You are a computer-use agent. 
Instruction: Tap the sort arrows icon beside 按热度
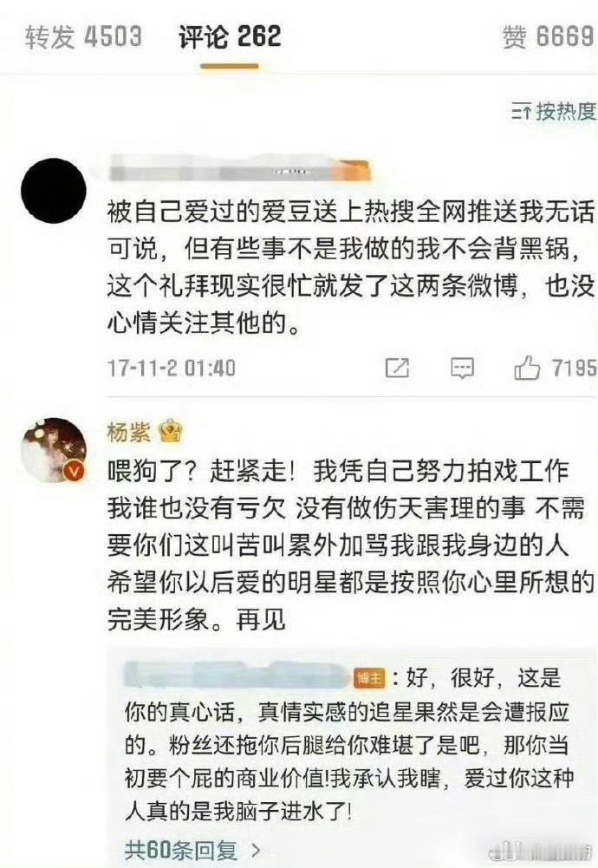click(522, 111)
